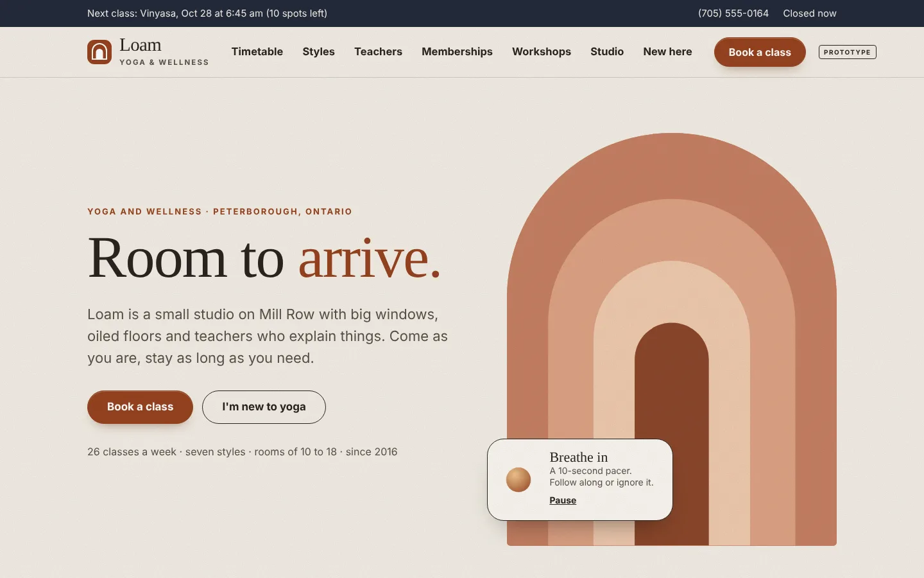Image resolution: width=924 pixels, height=578 pixels.
Task: Click the PROTOTYPE badge
Action: (847, 52)
